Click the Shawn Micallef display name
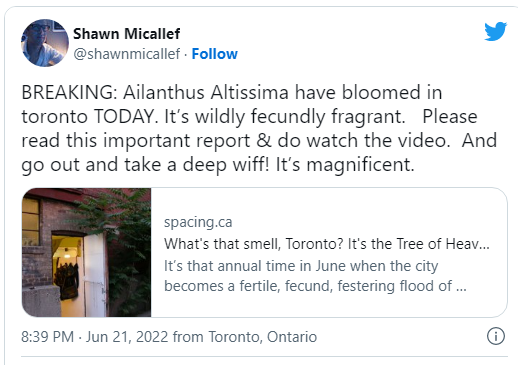518x365 pixels. [x=126, y=34]
